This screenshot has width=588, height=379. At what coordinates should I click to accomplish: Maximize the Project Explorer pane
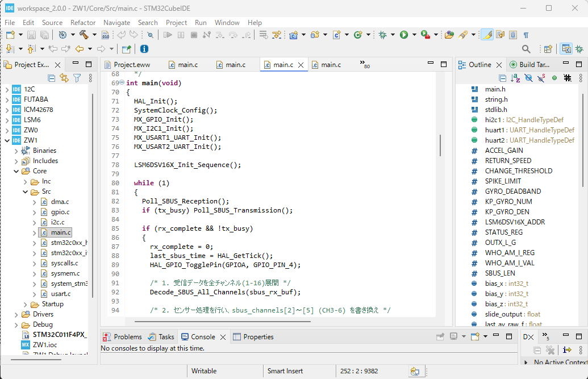[x=89, y=64]
